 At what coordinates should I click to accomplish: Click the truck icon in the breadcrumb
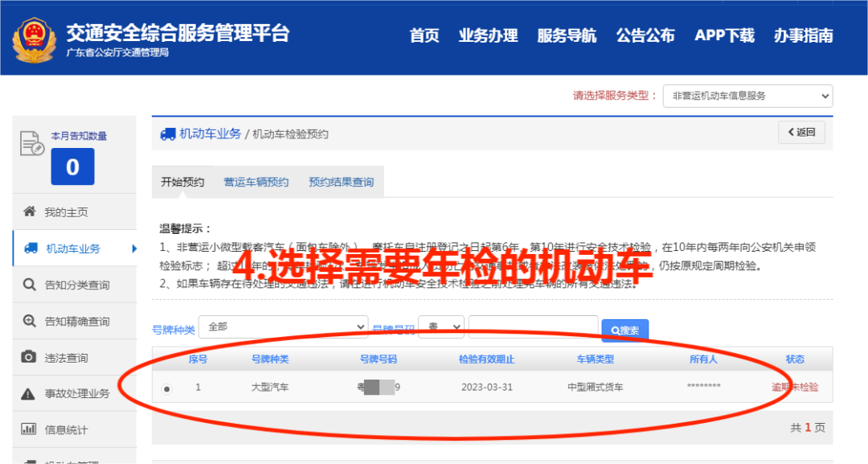tap(168, 134)
